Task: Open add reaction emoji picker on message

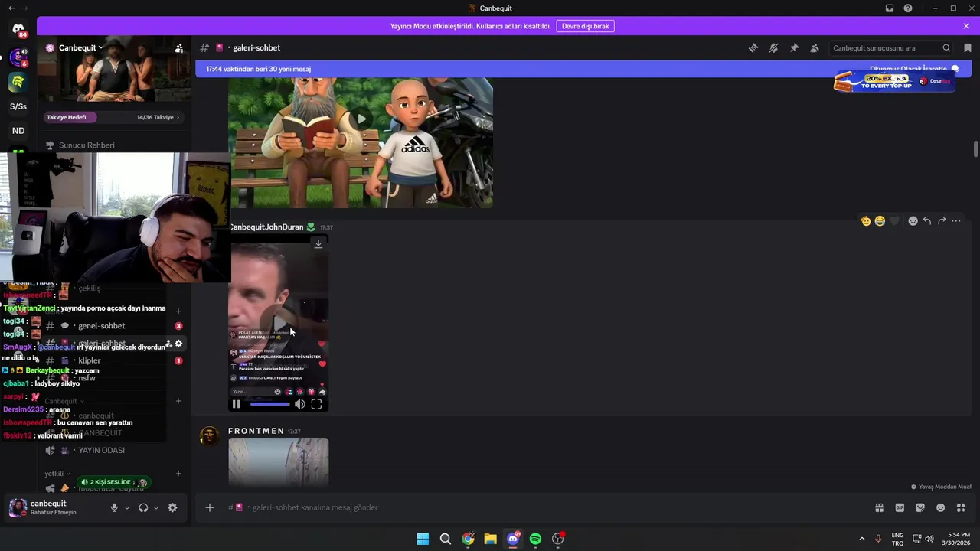Action: (x=913, y=221)
